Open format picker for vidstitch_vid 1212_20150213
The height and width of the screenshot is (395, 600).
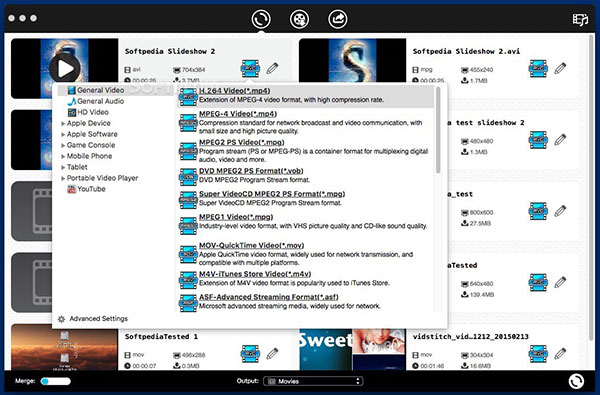click(538, 354)
